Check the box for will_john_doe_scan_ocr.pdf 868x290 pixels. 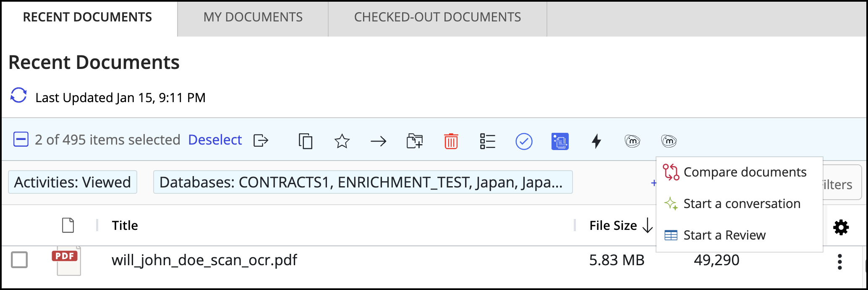tap(19, 260)
